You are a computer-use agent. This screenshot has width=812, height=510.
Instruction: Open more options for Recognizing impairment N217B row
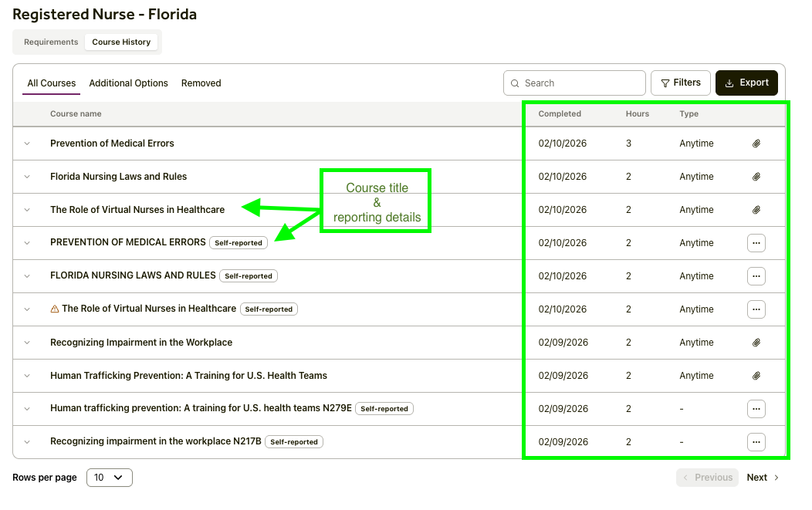coord(756,442)
